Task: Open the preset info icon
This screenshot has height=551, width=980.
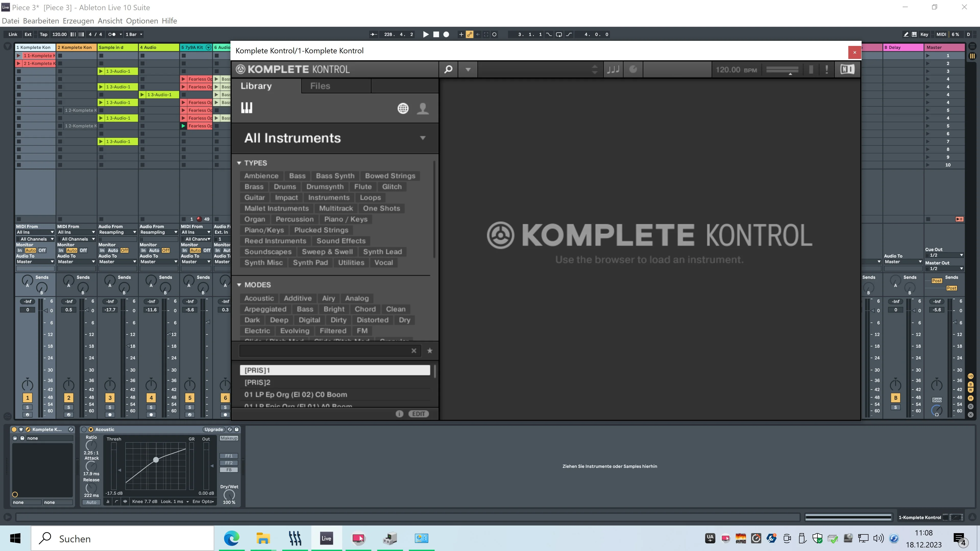Action: (x=399, y=414)
